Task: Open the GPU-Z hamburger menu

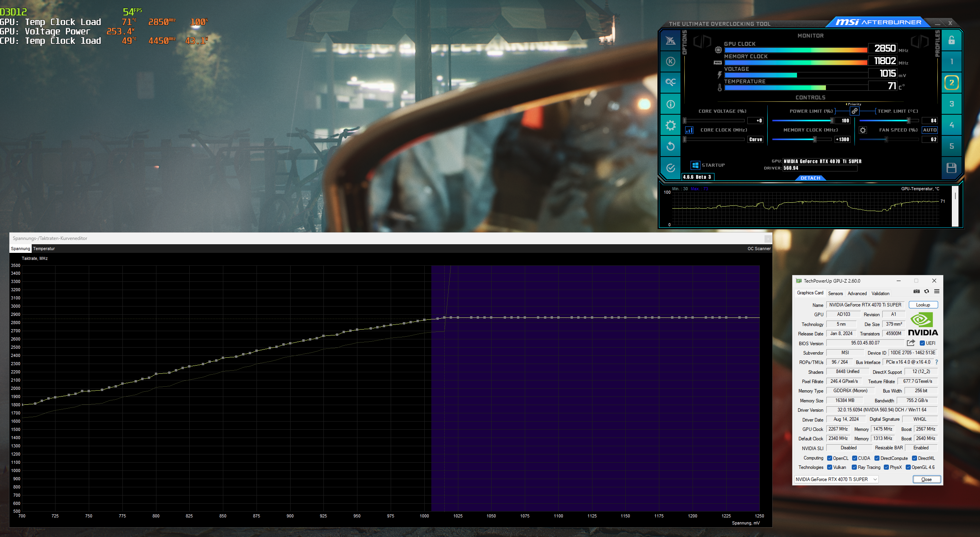Action: pos(937,291)
